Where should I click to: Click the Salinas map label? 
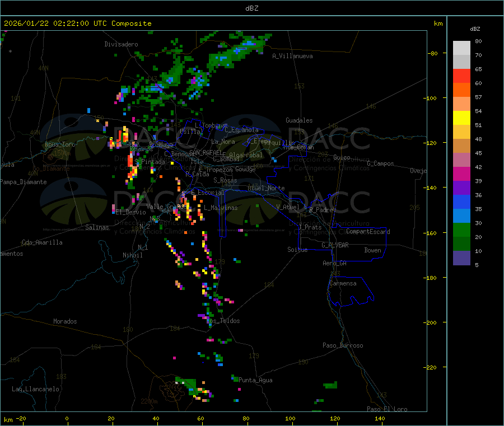(97, 227)
